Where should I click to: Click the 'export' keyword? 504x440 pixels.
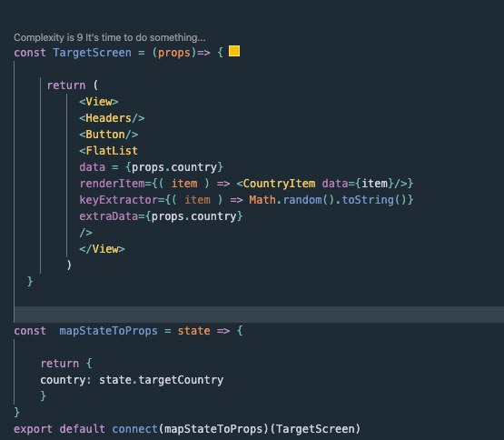tap(33, 429)
